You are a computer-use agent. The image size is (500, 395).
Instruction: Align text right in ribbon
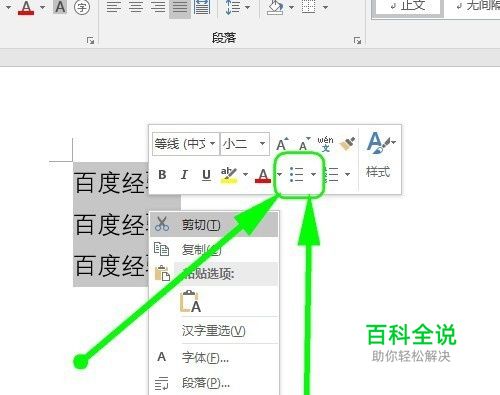tap(158, 7)
